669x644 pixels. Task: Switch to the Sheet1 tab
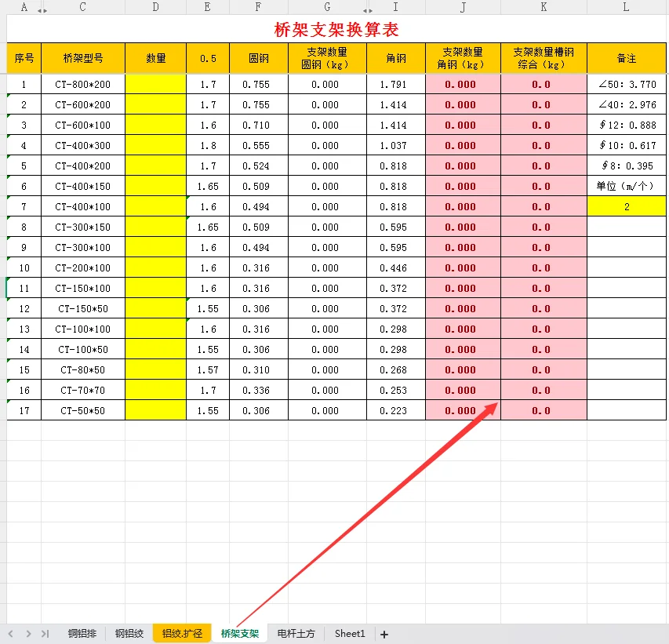[350, 633]
